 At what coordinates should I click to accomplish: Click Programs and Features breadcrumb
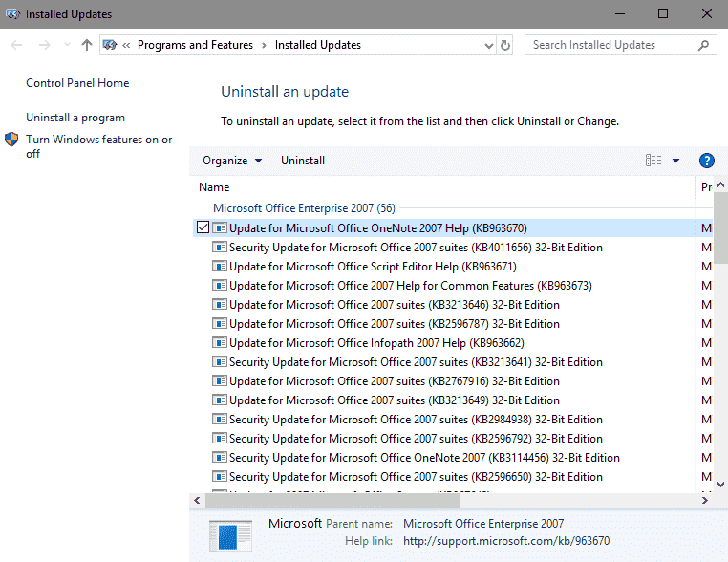point(195,45)
